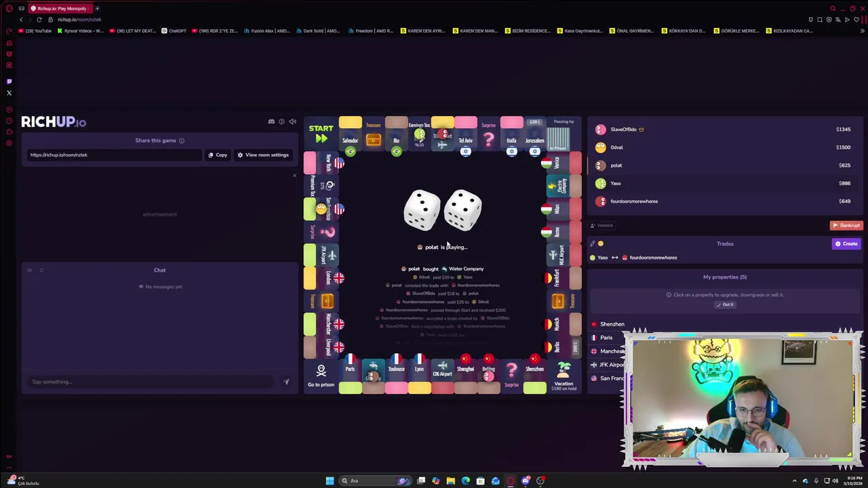Select the Go to prison corner tile

[x=321, y=375]
